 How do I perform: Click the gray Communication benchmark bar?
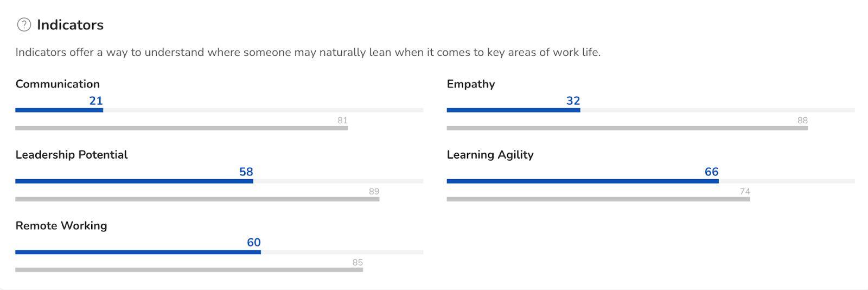point(181,128)
